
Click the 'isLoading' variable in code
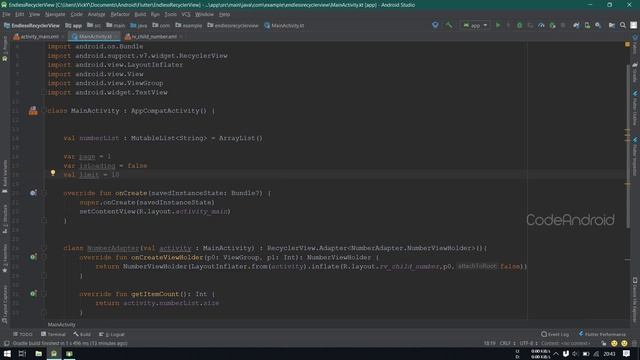coord(97,166)
